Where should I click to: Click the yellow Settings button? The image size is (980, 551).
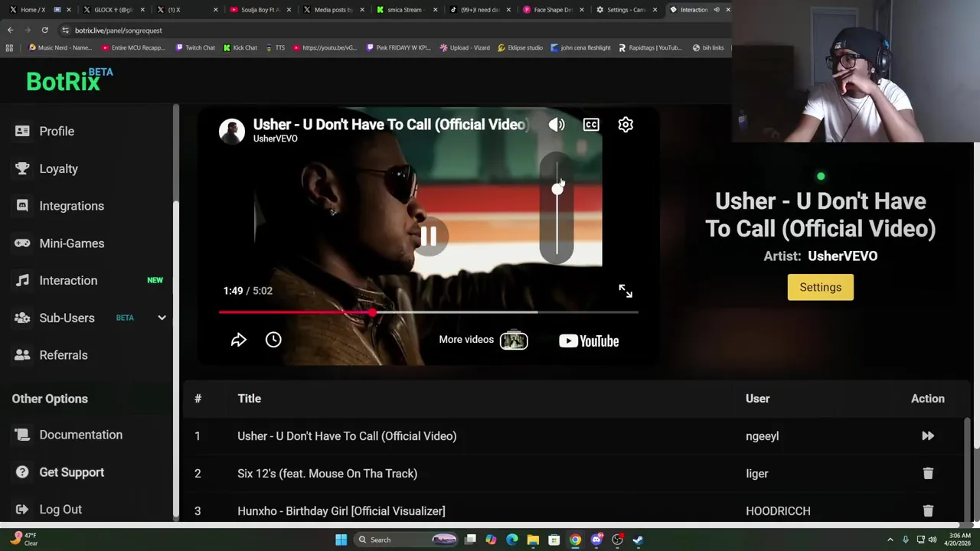pyautogui.click(x=820, y=287)
